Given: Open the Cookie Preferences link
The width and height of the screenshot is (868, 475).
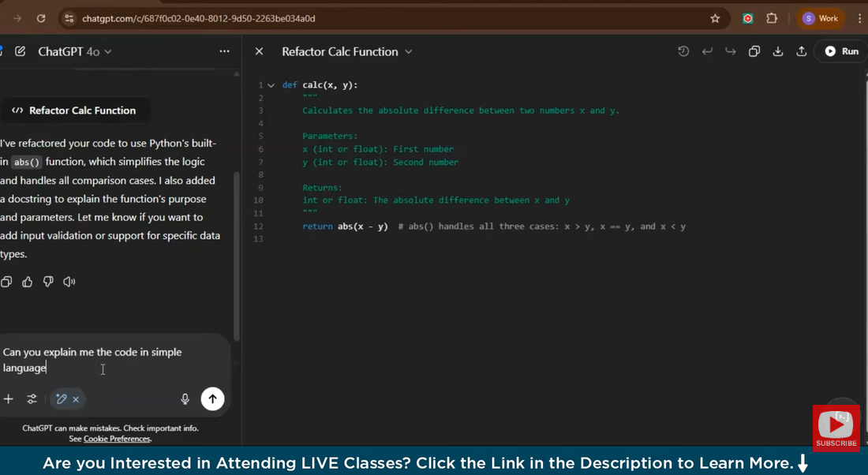Looking at the screenshot, I should 117,439.
